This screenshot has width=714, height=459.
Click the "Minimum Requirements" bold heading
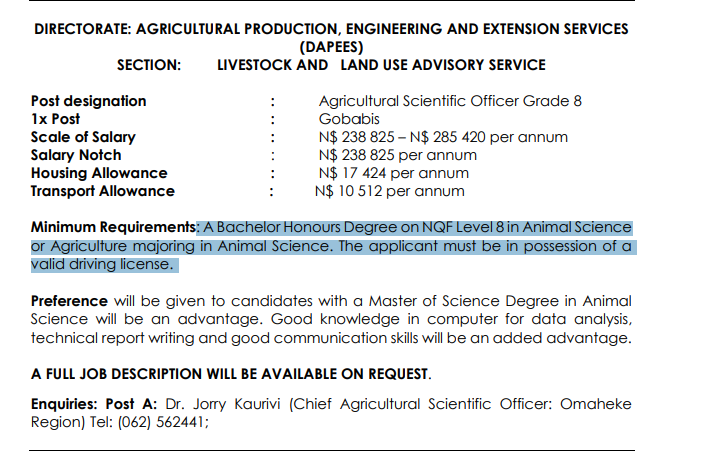(113, 228)
